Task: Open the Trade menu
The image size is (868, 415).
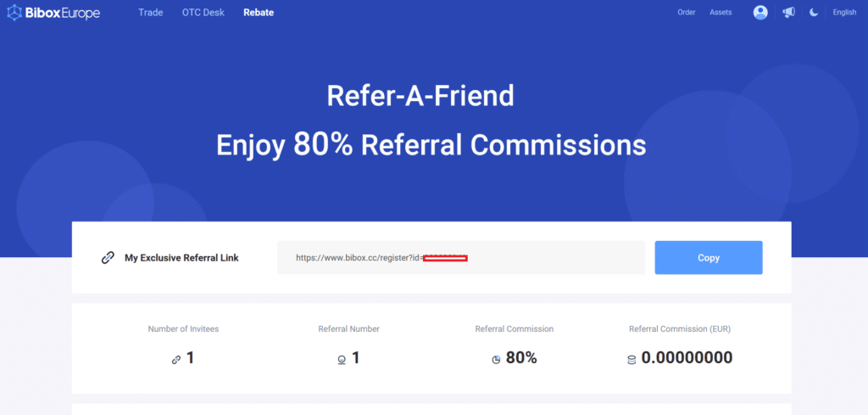Action: pyautogui.click(x=150, y=13)
